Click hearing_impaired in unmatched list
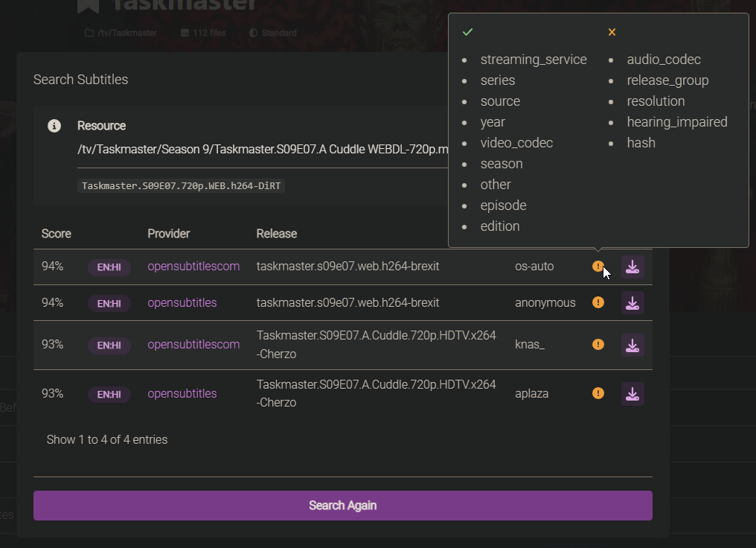The image size is (756, 548). 677,123
